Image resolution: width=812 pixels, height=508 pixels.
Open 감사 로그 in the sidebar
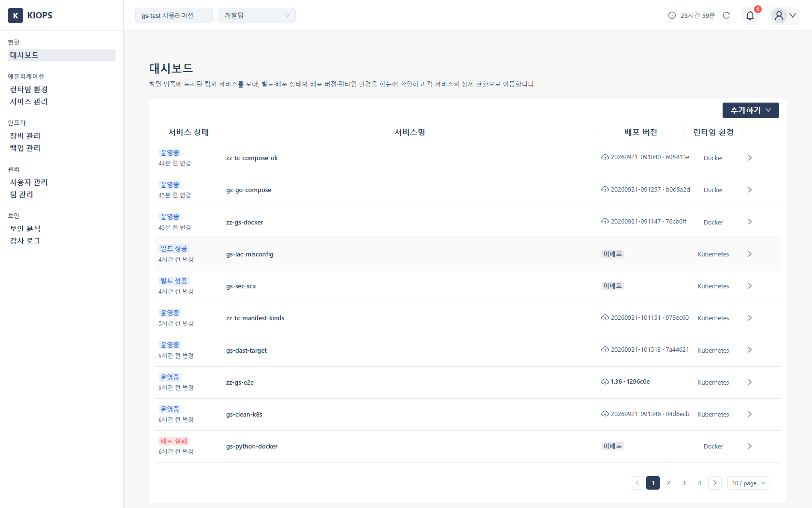[25, 241]
